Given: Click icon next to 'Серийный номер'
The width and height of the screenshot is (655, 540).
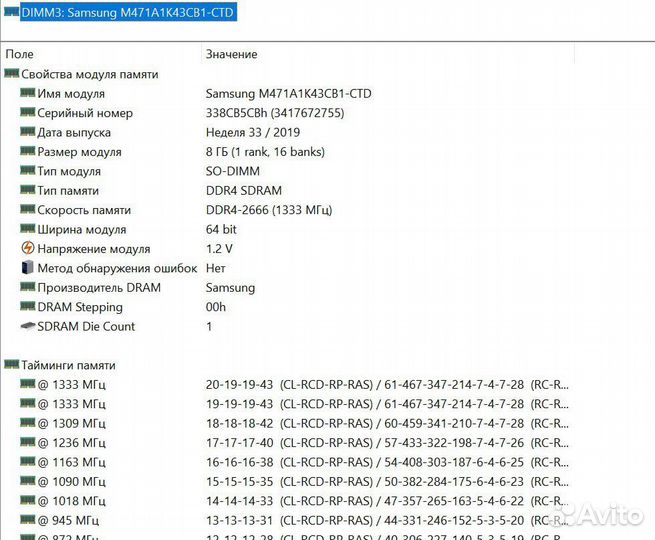Looking at the screenshot, I should pos(28,112).
